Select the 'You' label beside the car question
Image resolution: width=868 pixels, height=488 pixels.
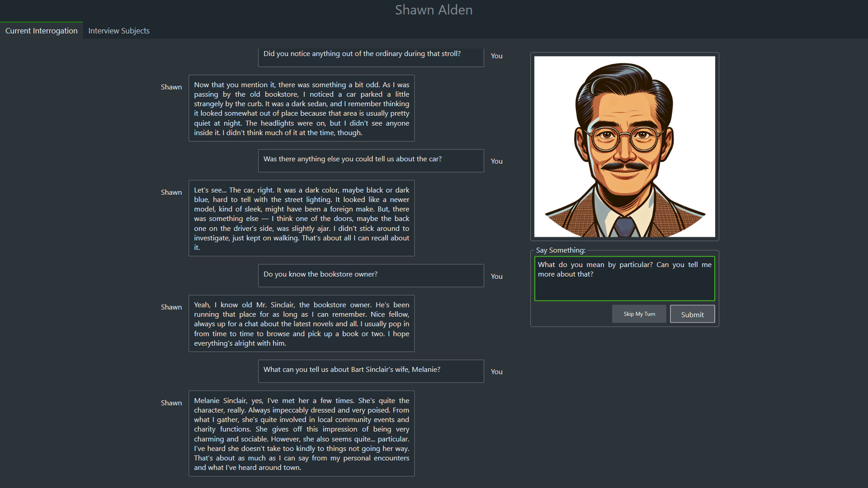[496, 161]
